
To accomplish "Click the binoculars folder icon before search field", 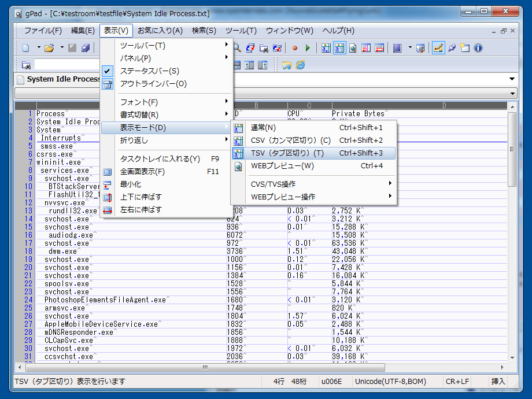I will [26, 65].
